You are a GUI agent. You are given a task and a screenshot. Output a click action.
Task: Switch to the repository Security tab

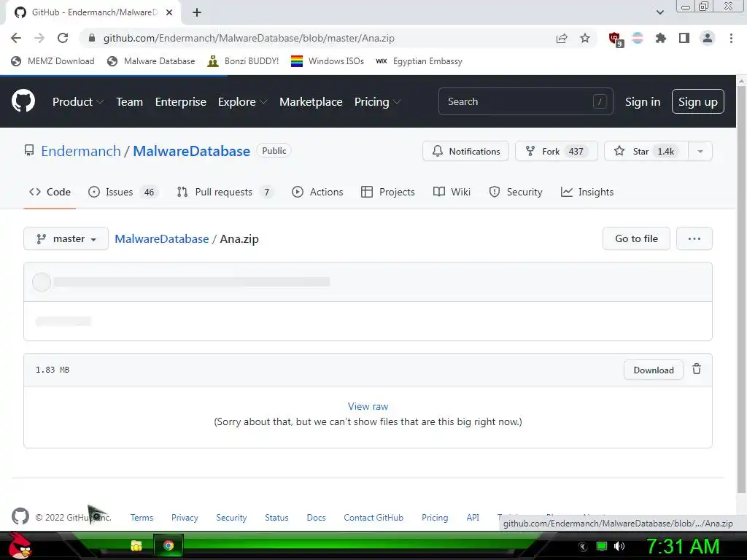[516, 192]
